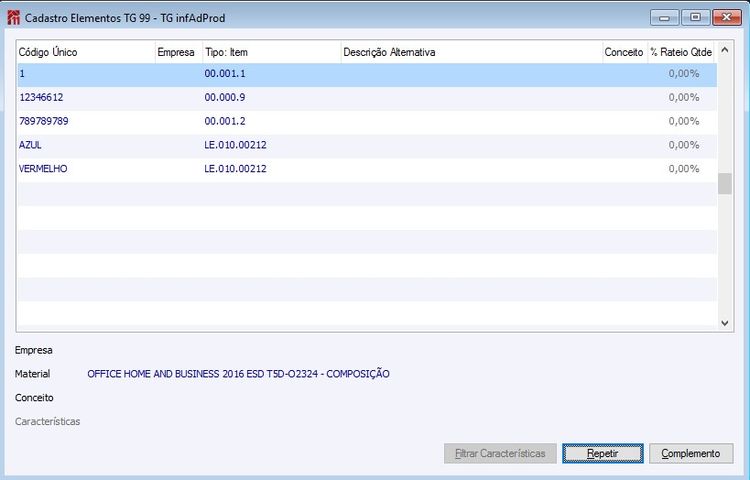Screen dimensions: 750x480
Task: Close the Cadastro Elementos window
Action: coord(727,18)
